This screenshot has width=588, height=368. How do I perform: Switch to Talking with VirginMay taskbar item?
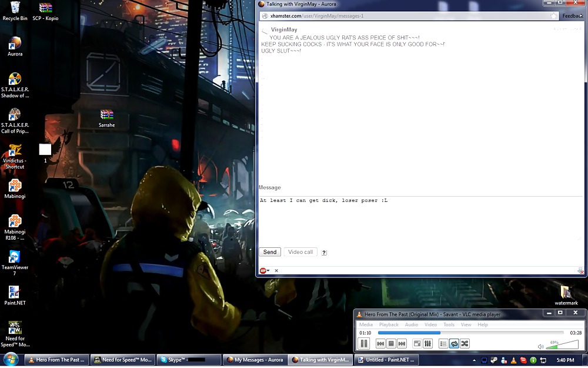point(321,360)
